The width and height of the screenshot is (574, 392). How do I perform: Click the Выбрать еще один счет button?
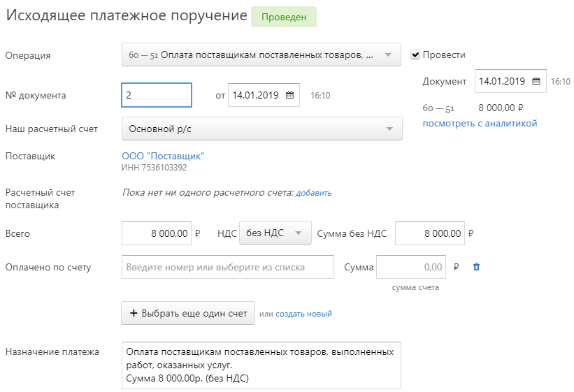188,314
